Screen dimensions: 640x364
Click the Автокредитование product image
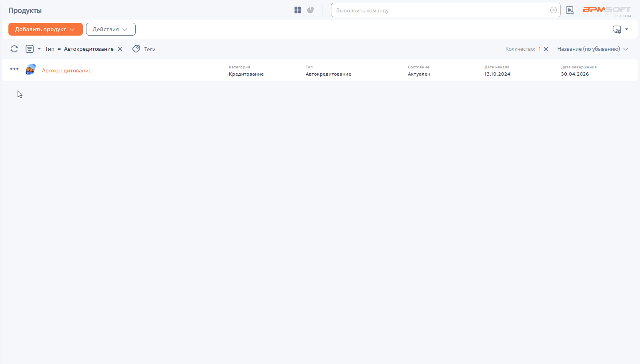30,70
